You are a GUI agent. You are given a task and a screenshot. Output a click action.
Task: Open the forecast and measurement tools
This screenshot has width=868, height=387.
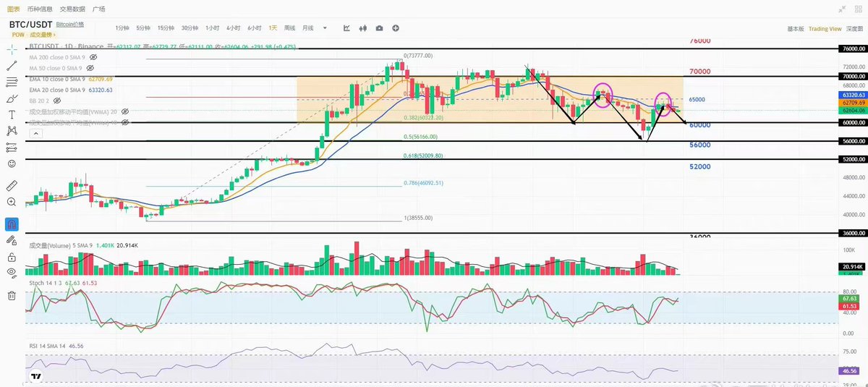[x=12, y=148]
